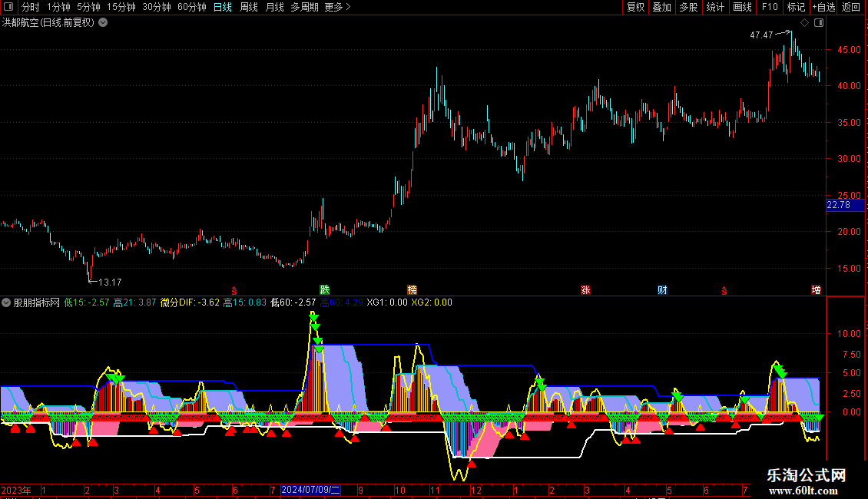Open the F10 company info
The height and width of the screenshot is (499, 868).
[x=770, y=7]
